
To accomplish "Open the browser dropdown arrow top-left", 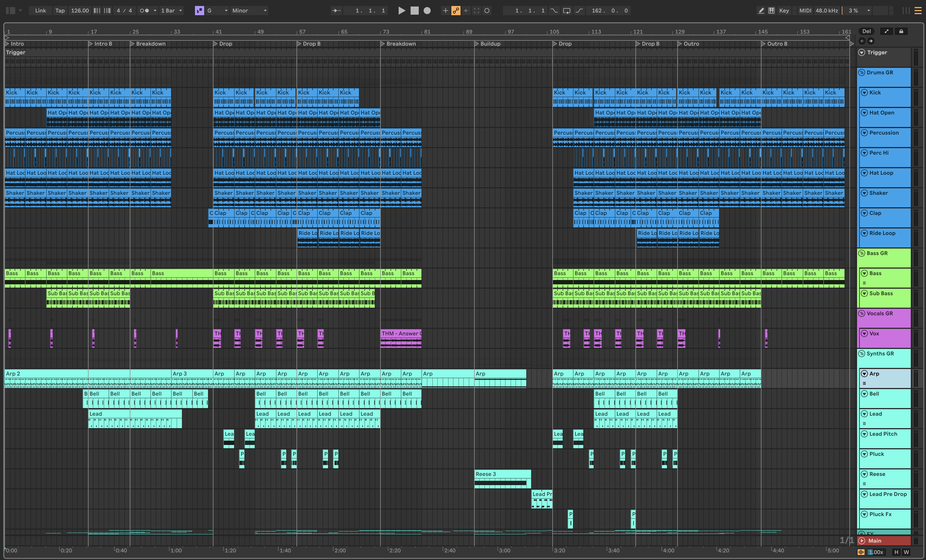I will tap(20, 11).
